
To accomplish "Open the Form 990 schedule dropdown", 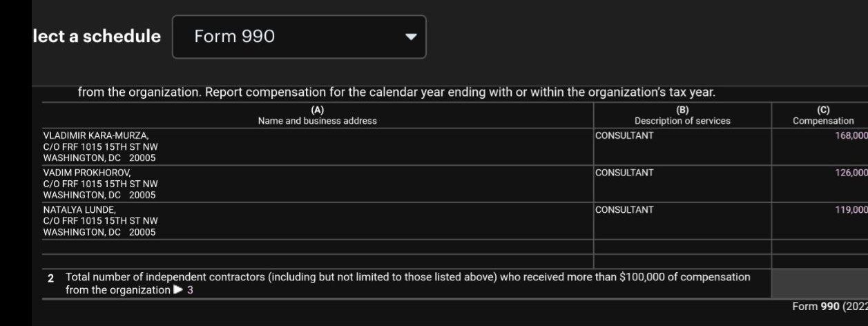I will click(298, 37).
